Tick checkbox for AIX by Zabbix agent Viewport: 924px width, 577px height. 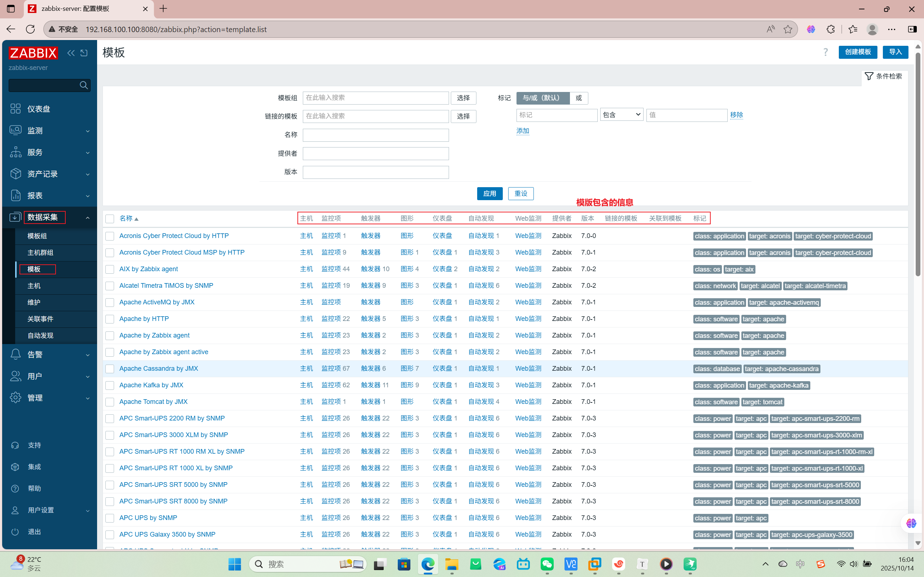[x=110, y=269]
